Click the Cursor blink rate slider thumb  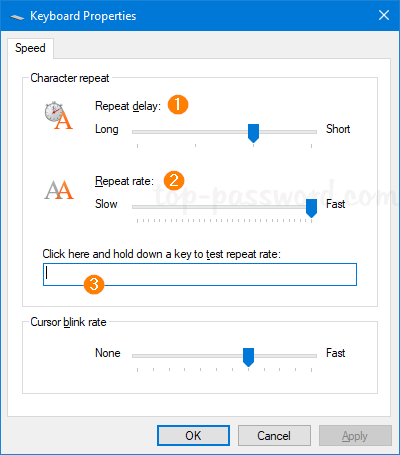tap(248, 357)
